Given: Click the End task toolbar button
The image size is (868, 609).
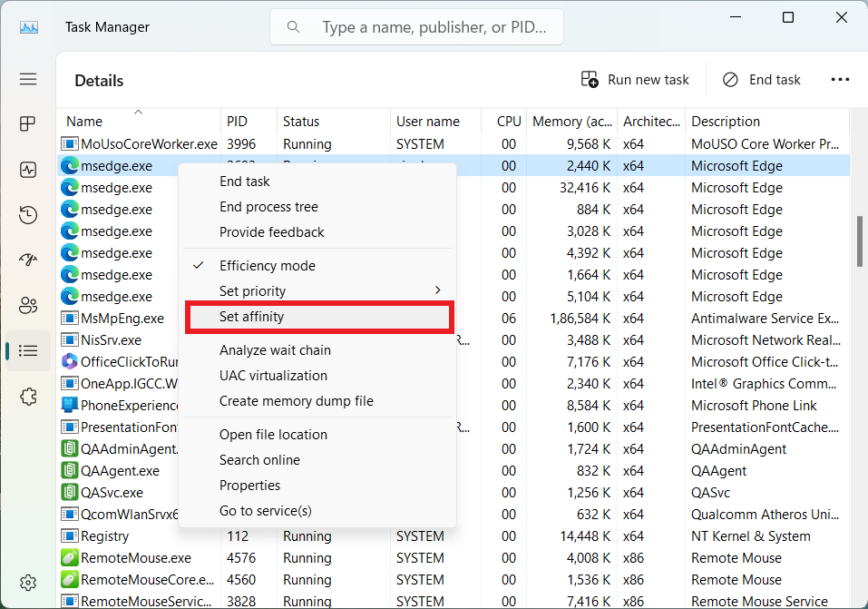Looking at the screenshot, I should 761,79.
